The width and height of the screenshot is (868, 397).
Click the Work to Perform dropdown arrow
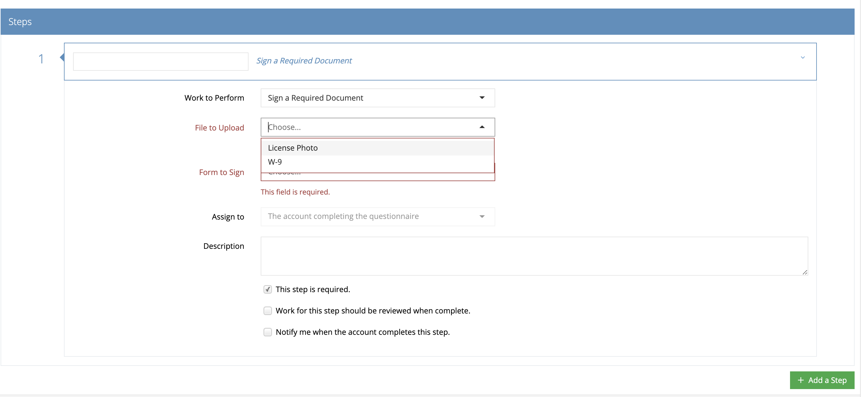(x=482, y=98)
